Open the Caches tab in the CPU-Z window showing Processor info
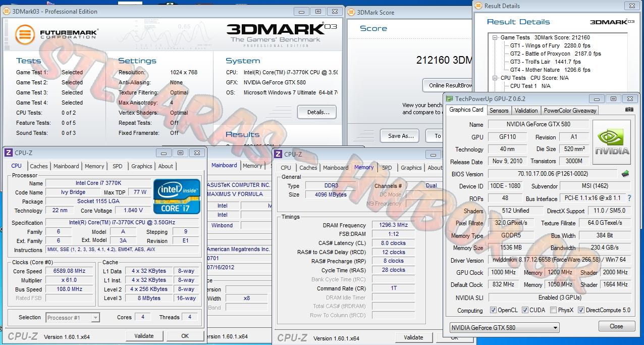 click(x=39, y=166)
